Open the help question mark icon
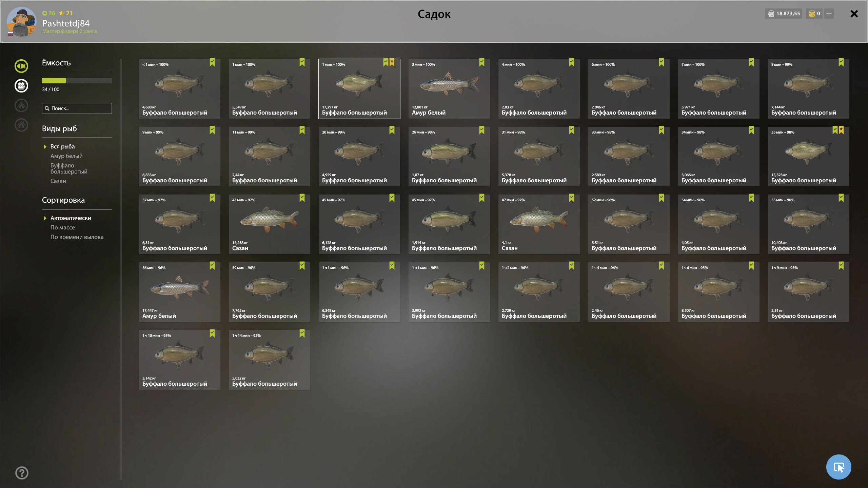 tap(22, 473)
